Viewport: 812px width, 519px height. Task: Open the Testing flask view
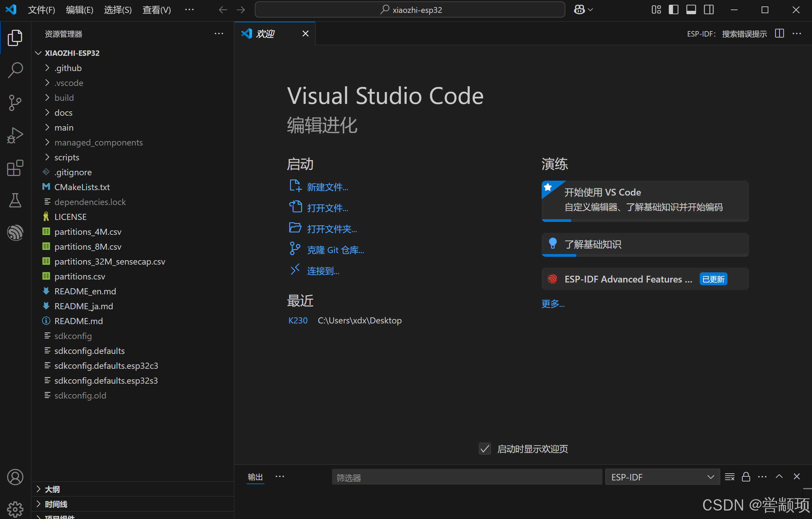click(x=15, y=200)
